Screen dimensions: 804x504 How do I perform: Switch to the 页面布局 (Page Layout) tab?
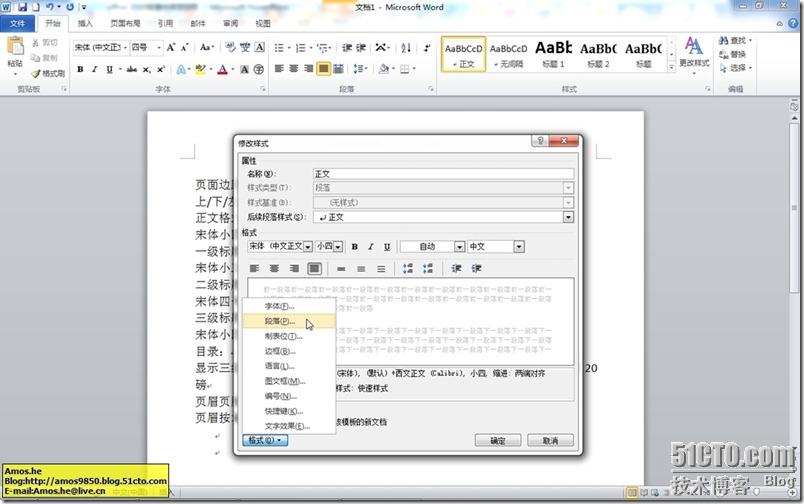[x=125, y=24]
